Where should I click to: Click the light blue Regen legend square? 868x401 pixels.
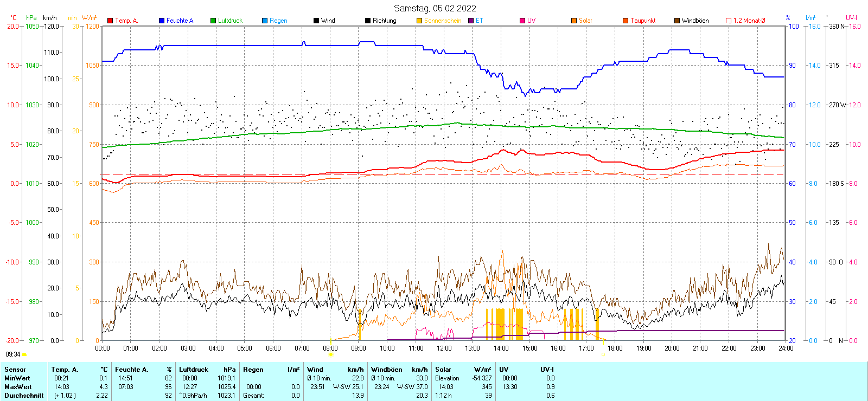[265, 21]
